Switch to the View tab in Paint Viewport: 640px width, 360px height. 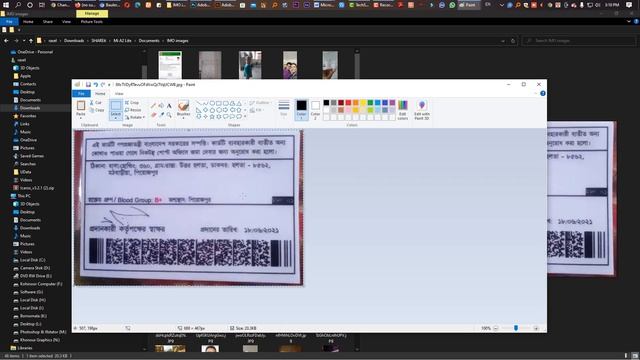[119, 94]
